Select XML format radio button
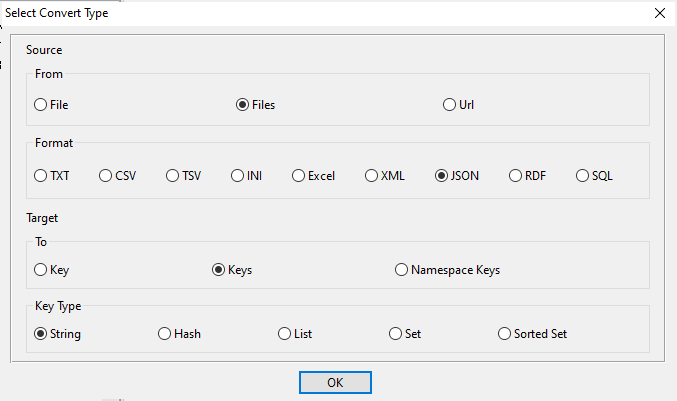The height and width of the screenshot is (401, 677). point(372,176)
